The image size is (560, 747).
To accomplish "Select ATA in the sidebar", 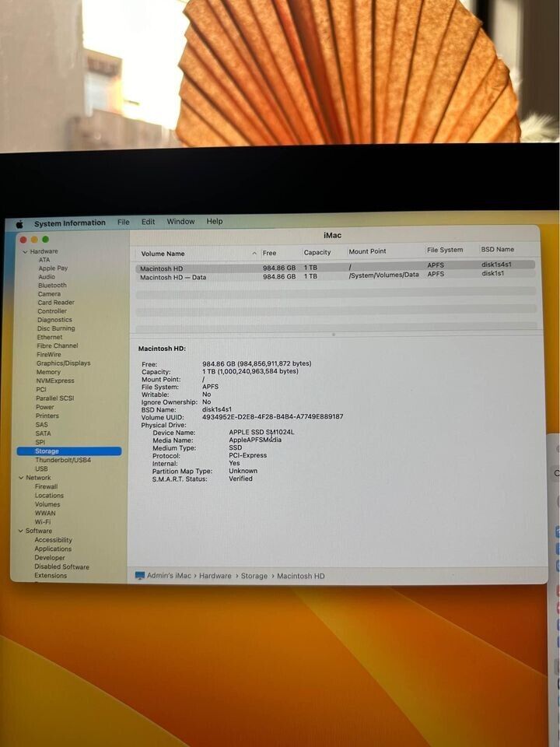I will (x=44, y=260).
